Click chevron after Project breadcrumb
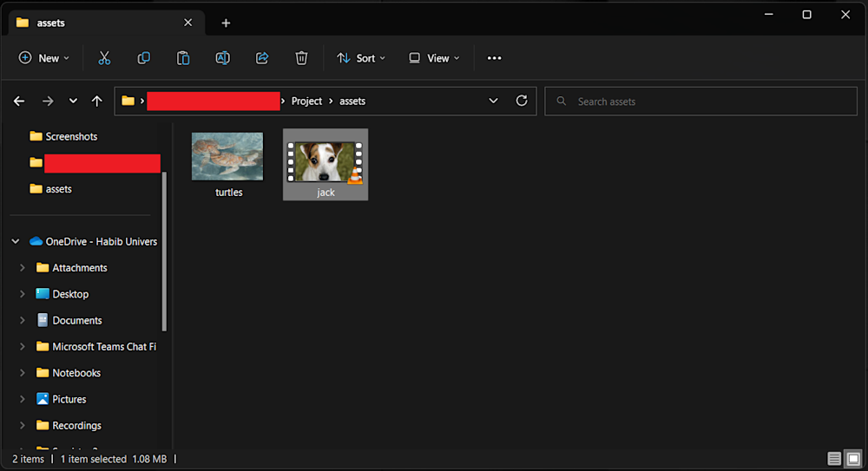The image size is (868, 471). tap(331, 101)
